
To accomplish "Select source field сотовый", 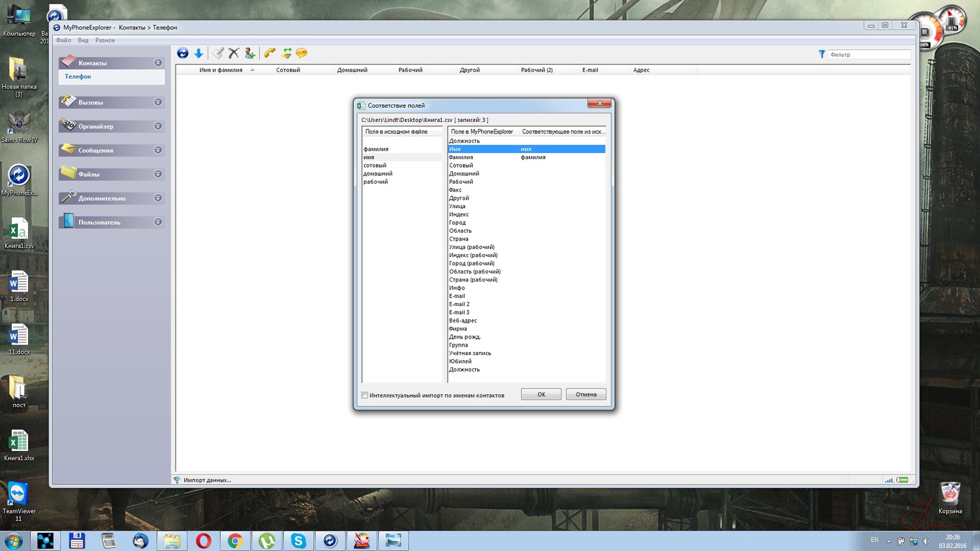I will (x=402, y=165).
